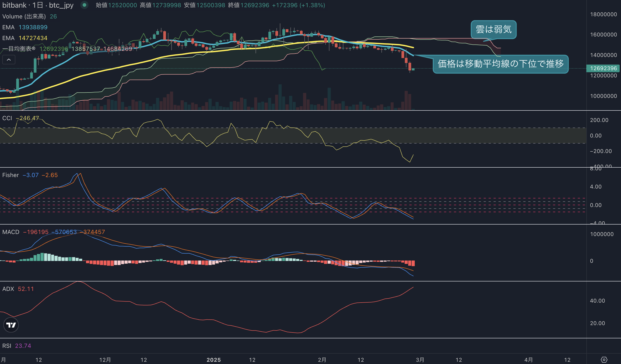621x364 pixels.
Task: Click the 2025 label on the time axis
Action: coord(214,360)
